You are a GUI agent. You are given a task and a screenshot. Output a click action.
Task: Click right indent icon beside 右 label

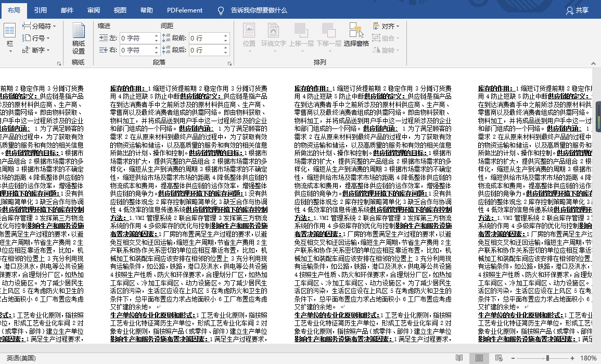click(x=104, y=50)
